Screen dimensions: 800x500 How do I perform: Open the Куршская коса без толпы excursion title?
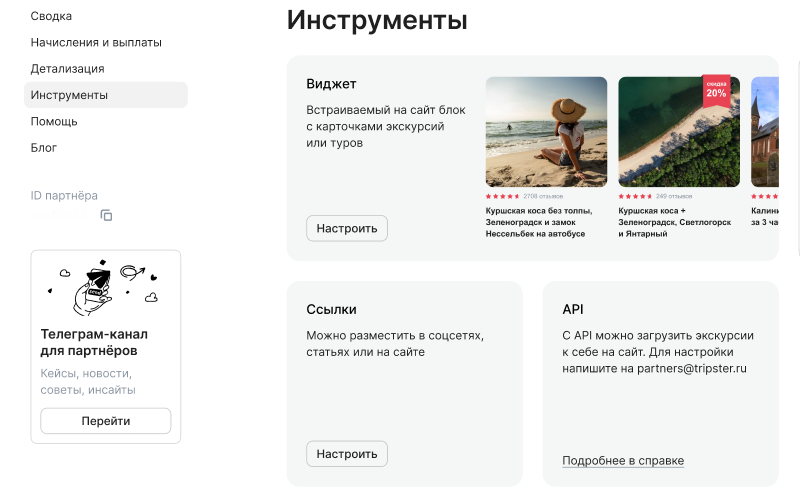coord(540,222)
